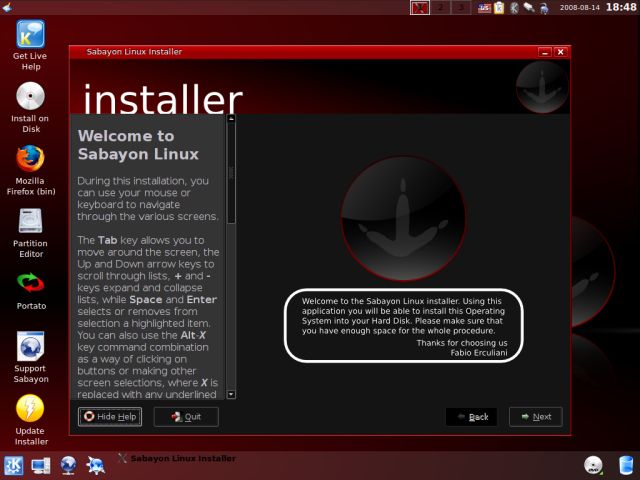640x480 pixels.
Task: Launch the Install on Disk icon
Action: click(30, 107)
